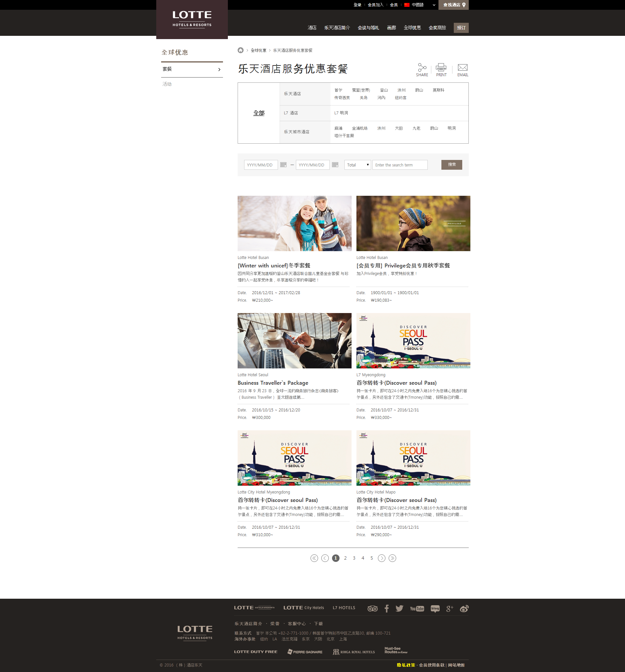Click the home breadcrumb icon
This screenshot has height=672, width=625.
pos(241,50)
